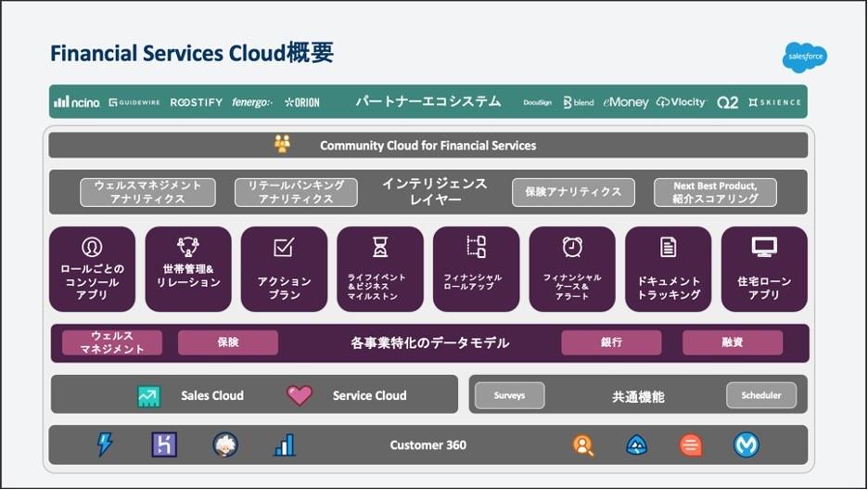
Task: Click the Guidewire partner logo
Action: click(134, 102)
